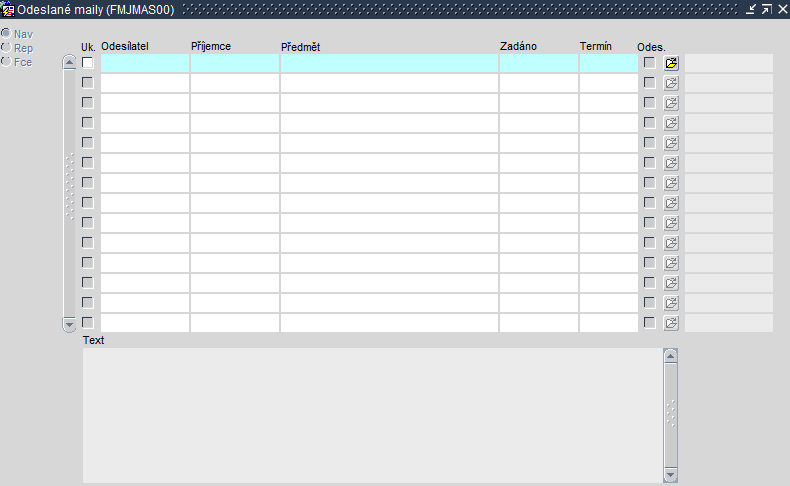Close the Odeslané maily window
Viewport: 790px width, 486px height.
(782, 9)
